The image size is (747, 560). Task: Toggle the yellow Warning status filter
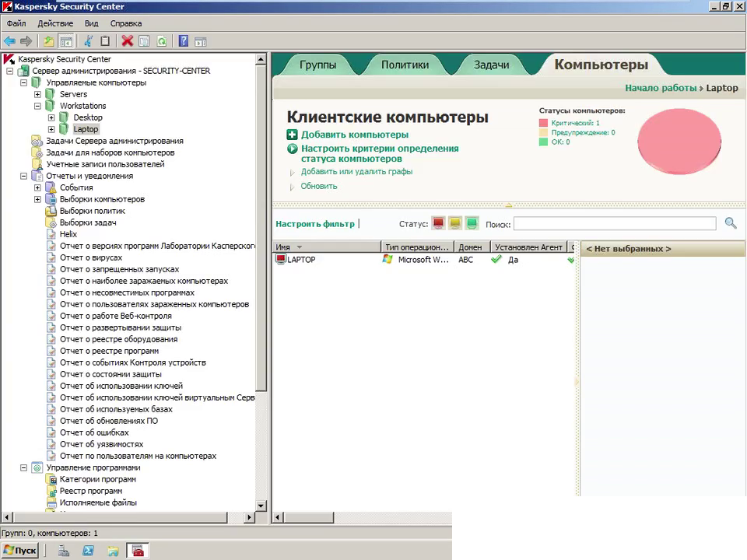click(x=455, y=223)
